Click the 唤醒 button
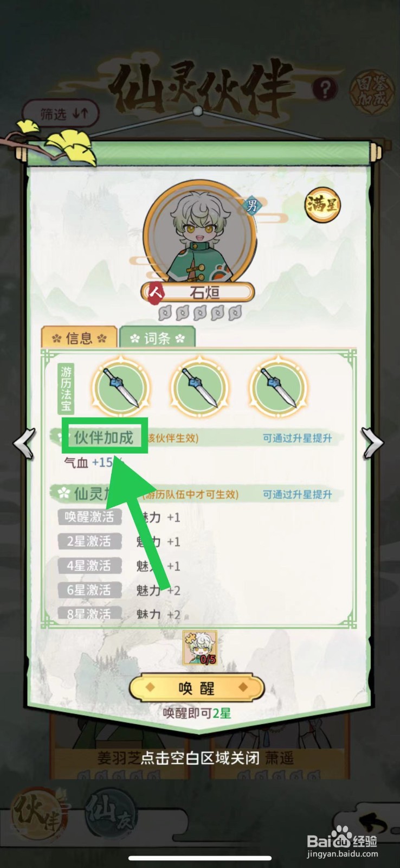The width and height of the screenshot is (400, 868). click(197, 688)
